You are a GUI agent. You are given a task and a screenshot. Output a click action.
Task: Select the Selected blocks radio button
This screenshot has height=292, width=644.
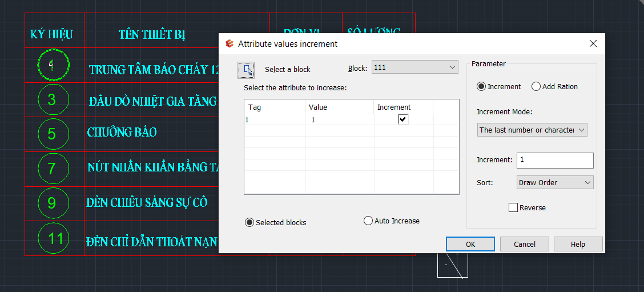tap(249, 222)
